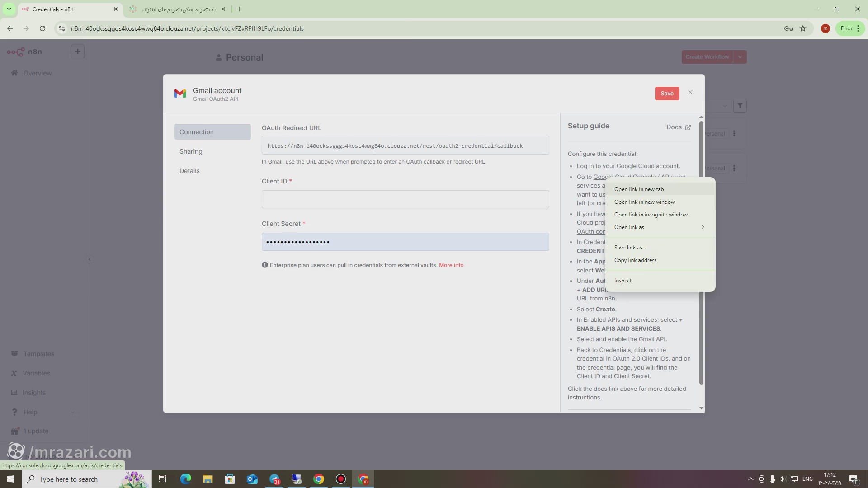Click the Docs external link icon
Viewport: 868px width, 488px height.
pos(688,127)
